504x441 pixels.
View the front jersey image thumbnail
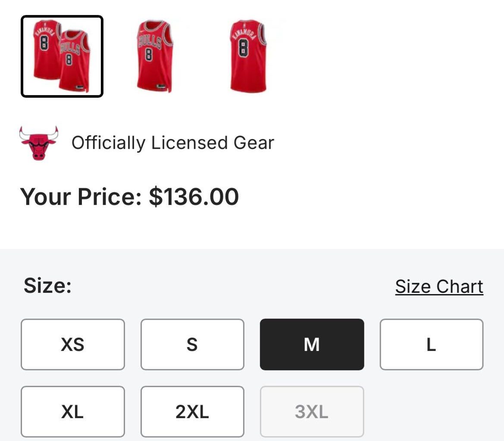[x=156, y=56]
